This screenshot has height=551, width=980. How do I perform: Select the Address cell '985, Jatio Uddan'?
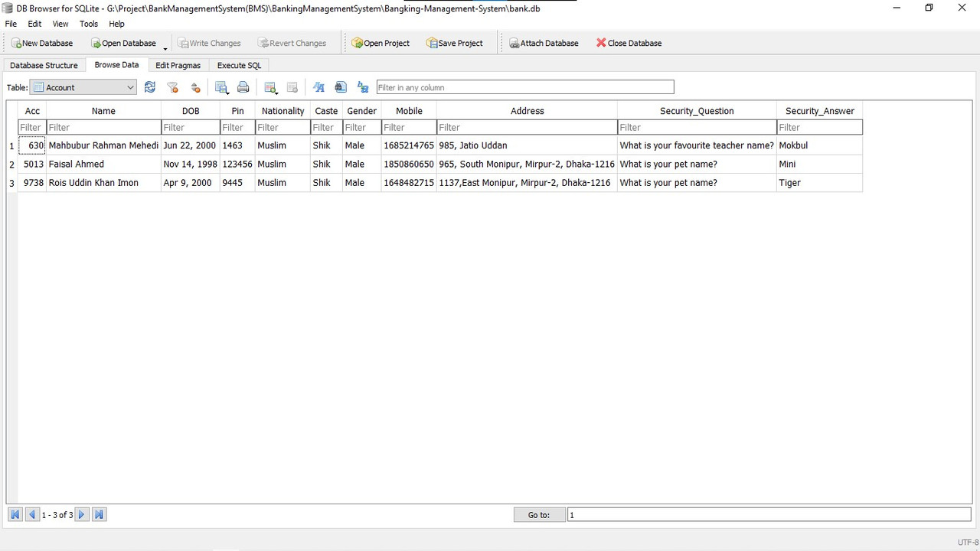(528, 145)
